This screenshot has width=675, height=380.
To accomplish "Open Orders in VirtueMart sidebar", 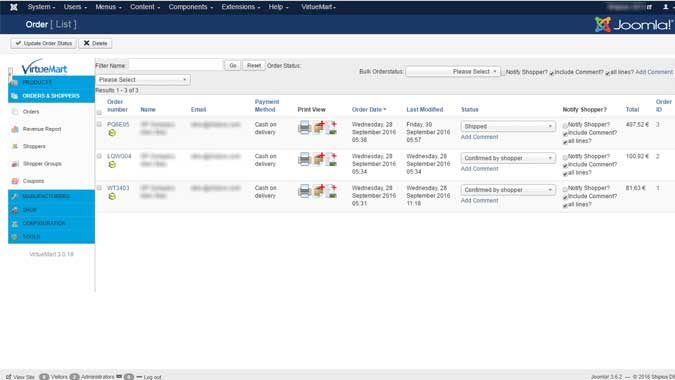I will pyautogui.click(x=31, y=112).
